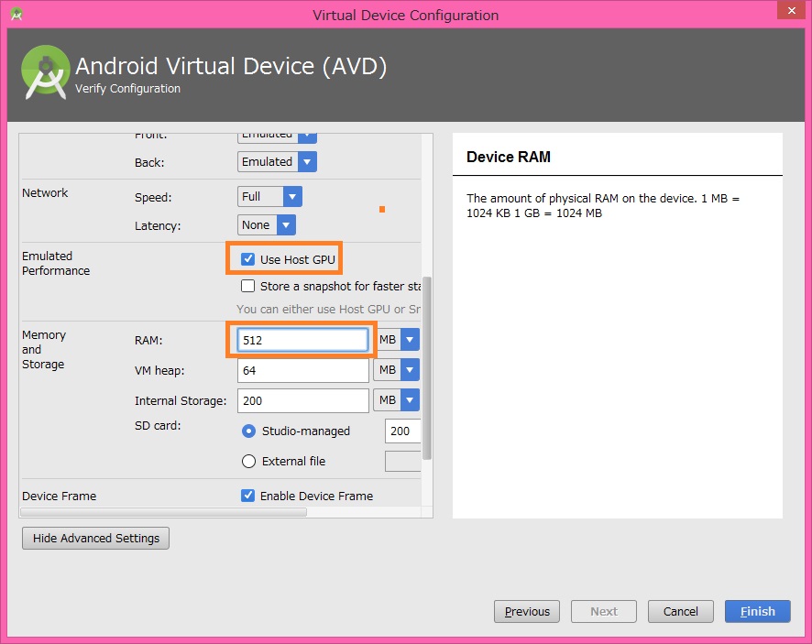Screen dimensions: 812x644
Task: Change Internal Storage unit MB dropdown
Action: [396, 399]
